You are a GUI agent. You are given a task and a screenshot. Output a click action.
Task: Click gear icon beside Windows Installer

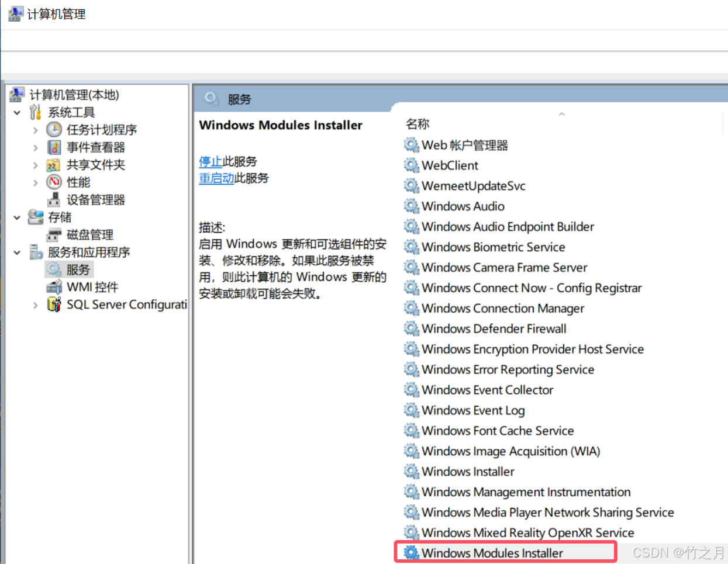click(x=412, y=471)
